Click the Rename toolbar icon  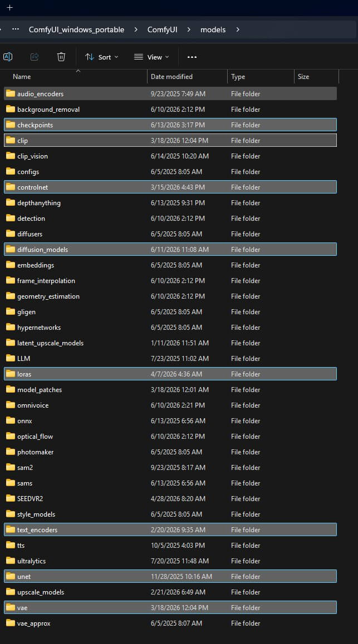8,57
